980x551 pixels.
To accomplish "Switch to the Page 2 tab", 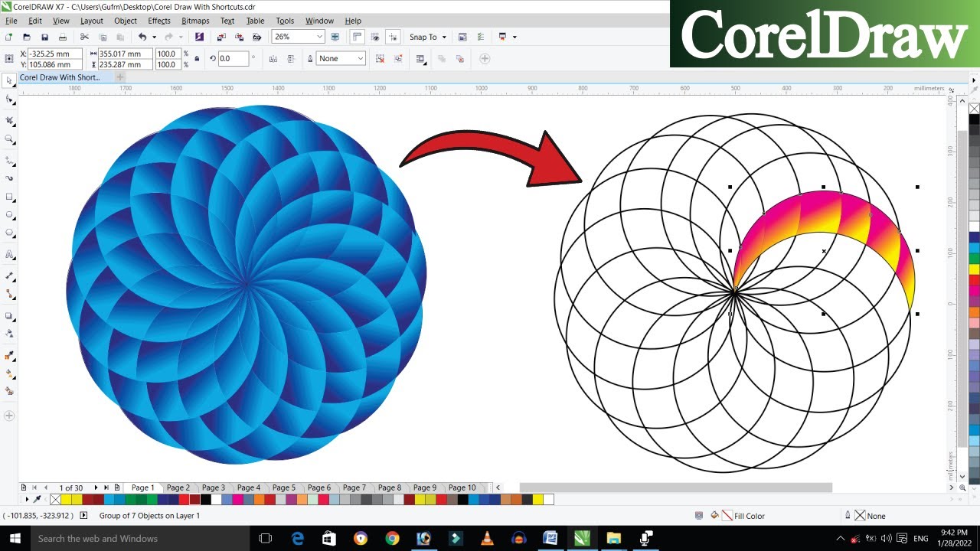I will [178, 487].
